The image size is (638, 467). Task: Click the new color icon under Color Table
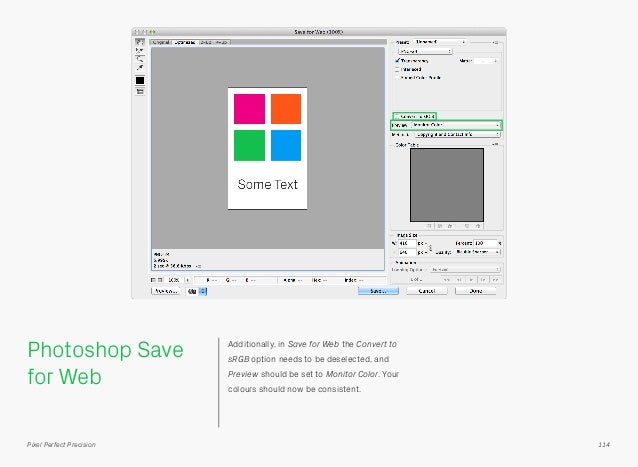(x=467, y=226)
